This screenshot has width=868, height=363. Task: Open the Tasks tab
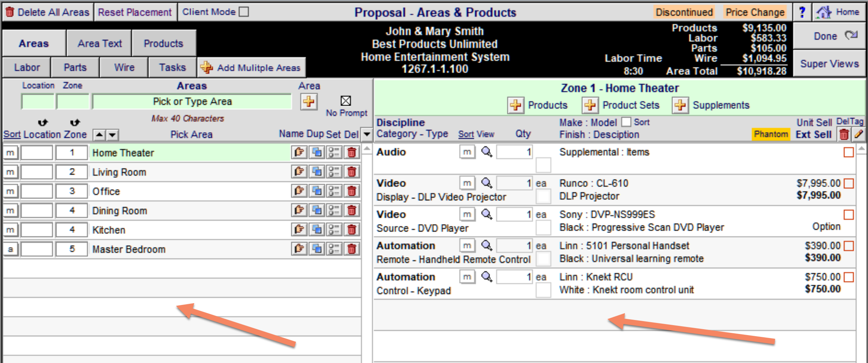point(172,68)
